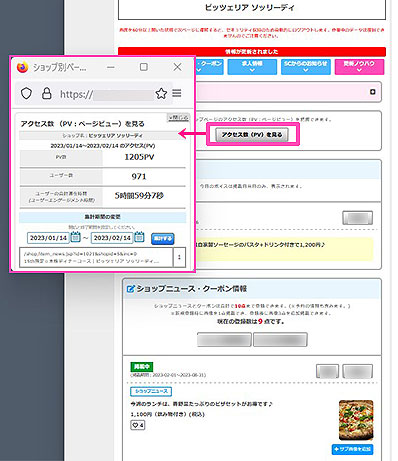
Task: Click the 集計期間の変更 section header
Action: click(x=103, y=217)
